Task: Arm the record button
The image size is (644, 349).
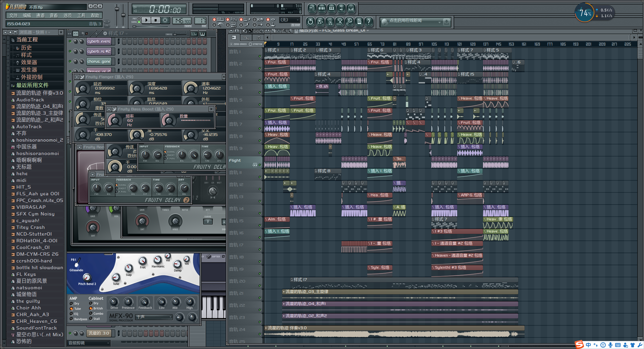Action: 165,20
